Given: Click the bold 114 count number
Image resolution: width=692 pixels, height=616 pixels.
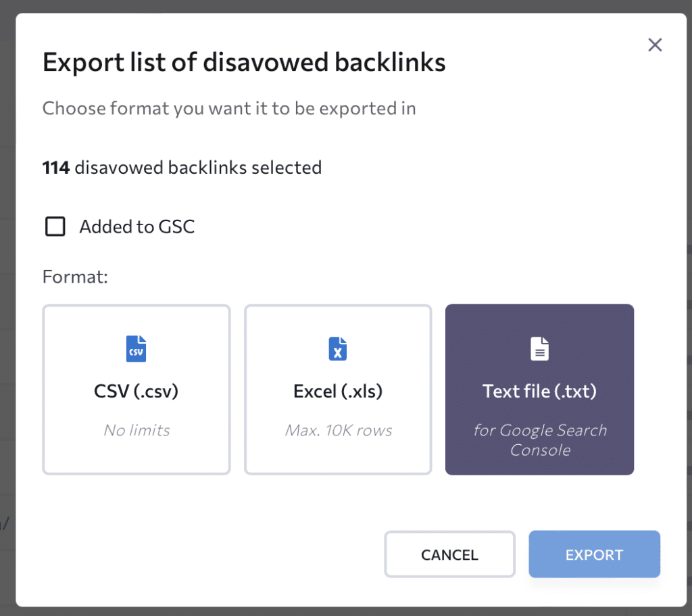Looking at the screenshot, I should coord(56,168).
